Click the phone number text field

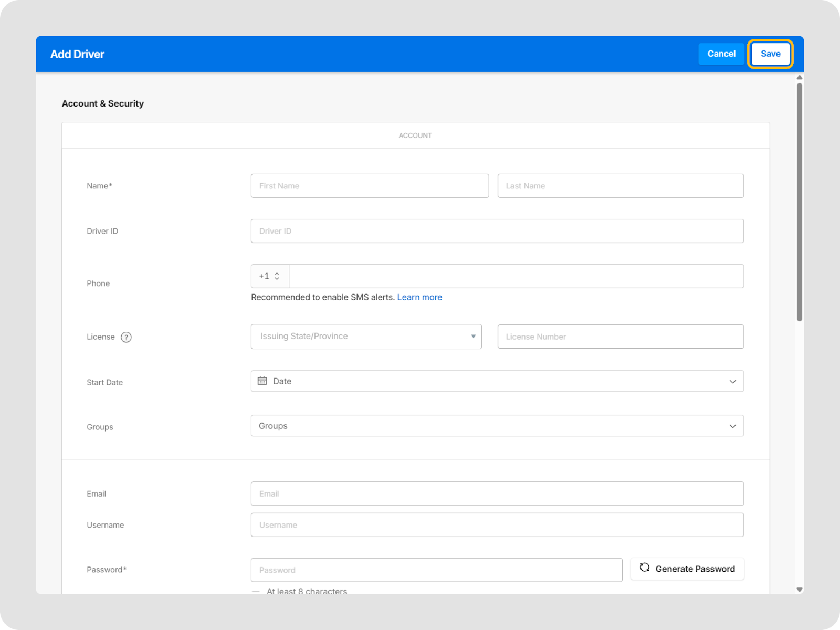[x=516, y=276]
